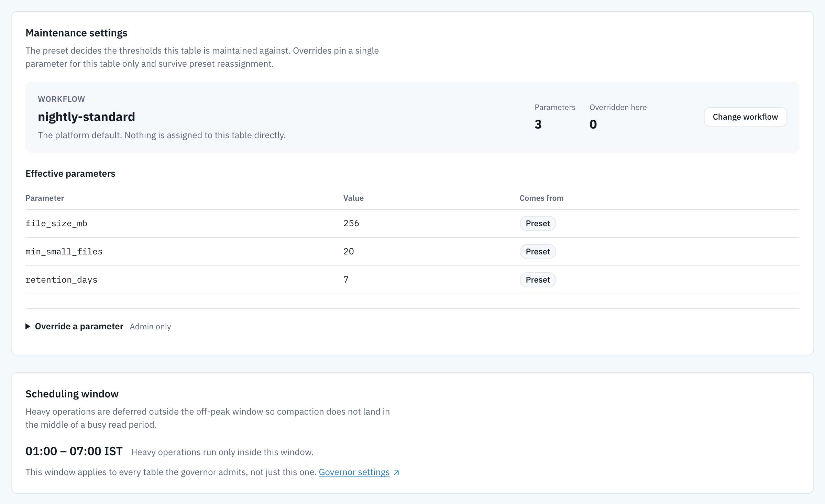
Task: Click the Admin only label
Action: [x=150, y=327]
